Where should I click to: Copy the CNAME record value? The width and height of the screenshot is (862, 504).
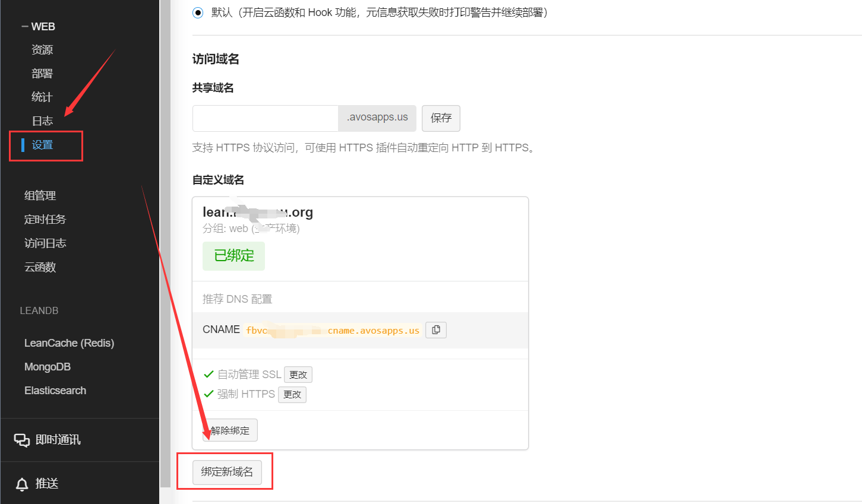point(436,330)
